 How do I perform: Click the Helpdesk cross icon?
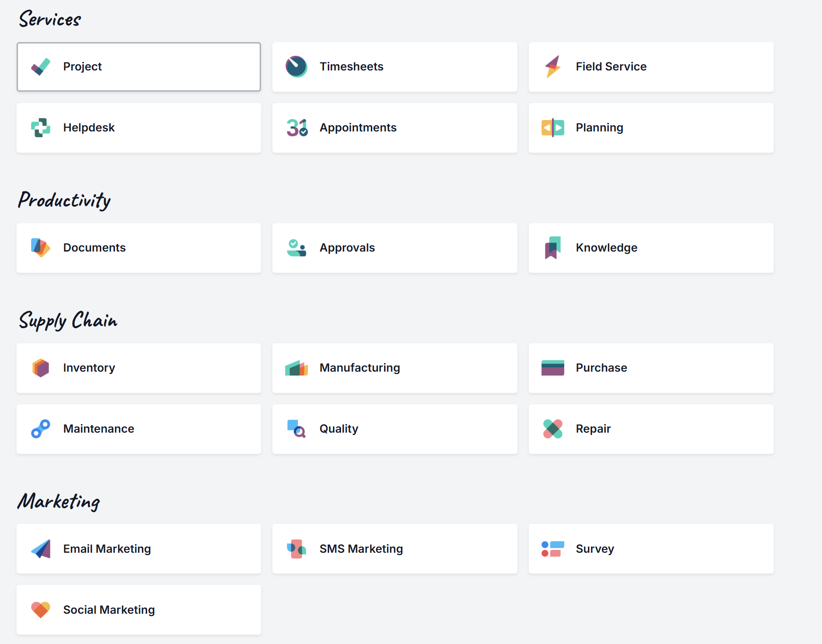41,128
